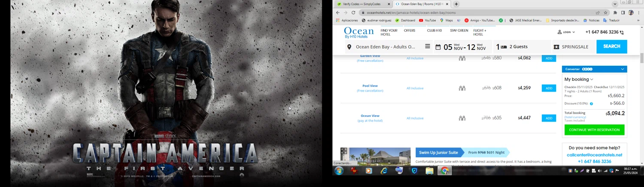644x187 pixels.
Task: Switch to Verify Codes SimplyCodes tab
Action: (x=364, y=4)
